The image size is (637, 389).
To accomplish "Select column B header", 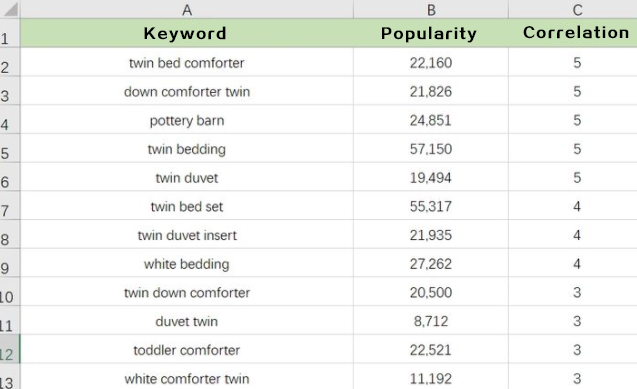I will point(431,9).
